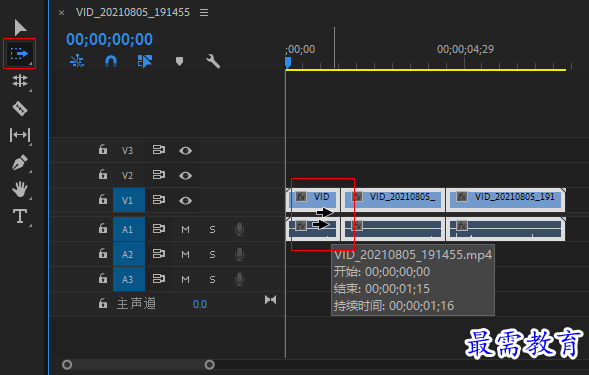
Task: Toggle lock on track A1
Action: (103, 228)
